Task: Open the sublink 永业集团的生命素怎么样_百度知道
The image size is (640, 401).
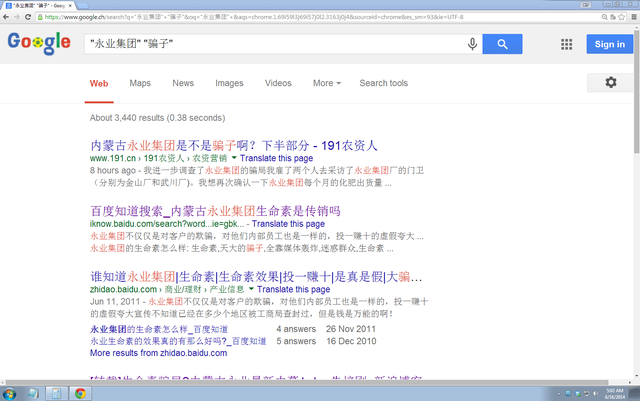Action: click(x=159, y=329)
